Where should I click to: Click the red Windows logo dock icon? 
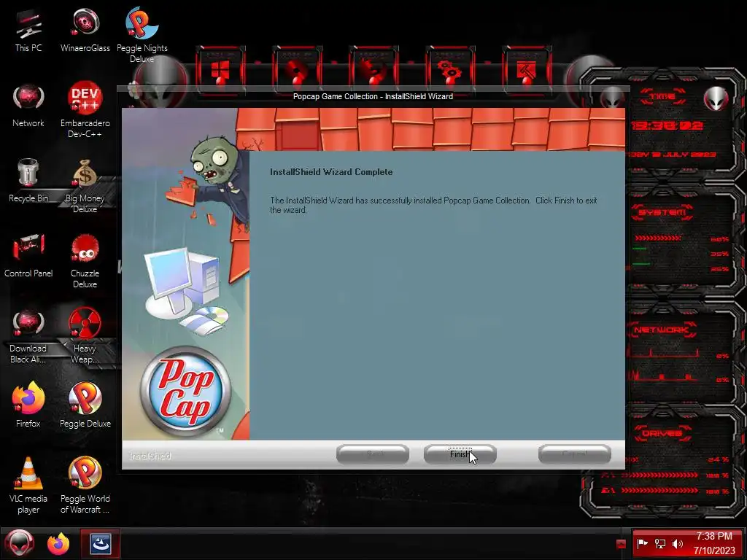click(x=220, y=71)
